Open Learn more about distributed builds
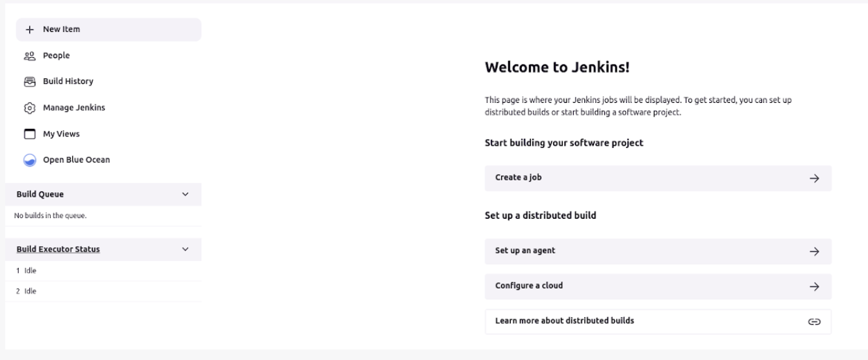868x360 pixels. pyautogui.click(x=657, y=322)
